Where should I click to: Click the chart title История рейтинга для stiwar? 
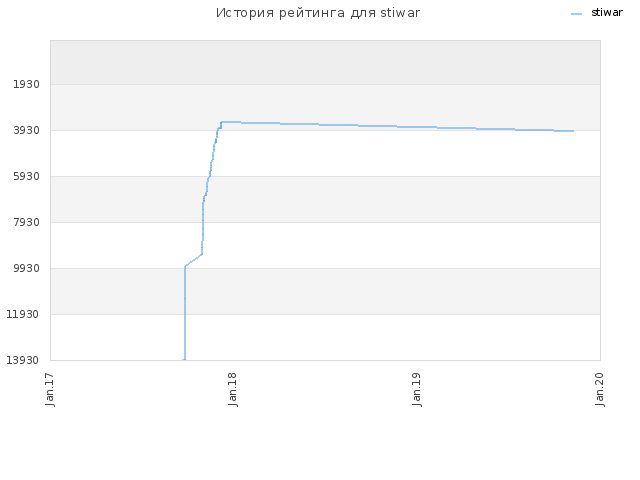tap(318, 13)
